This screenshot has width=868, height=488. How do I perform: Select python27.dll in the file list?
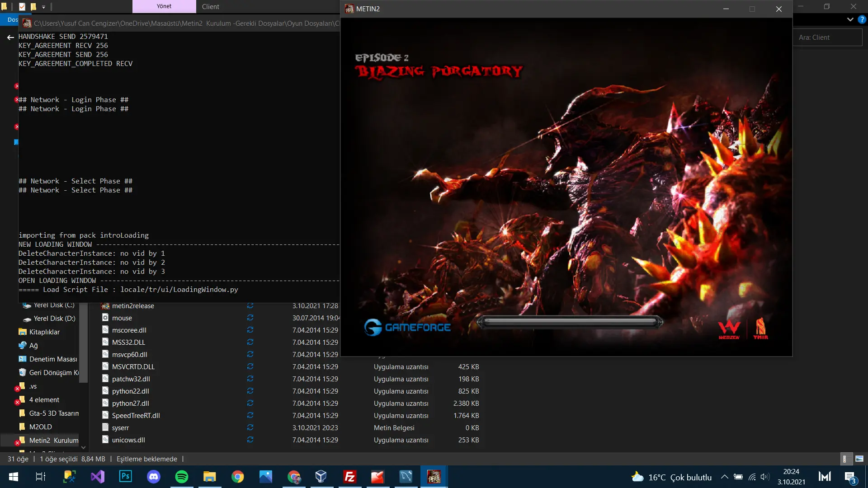tap(131, 404)
